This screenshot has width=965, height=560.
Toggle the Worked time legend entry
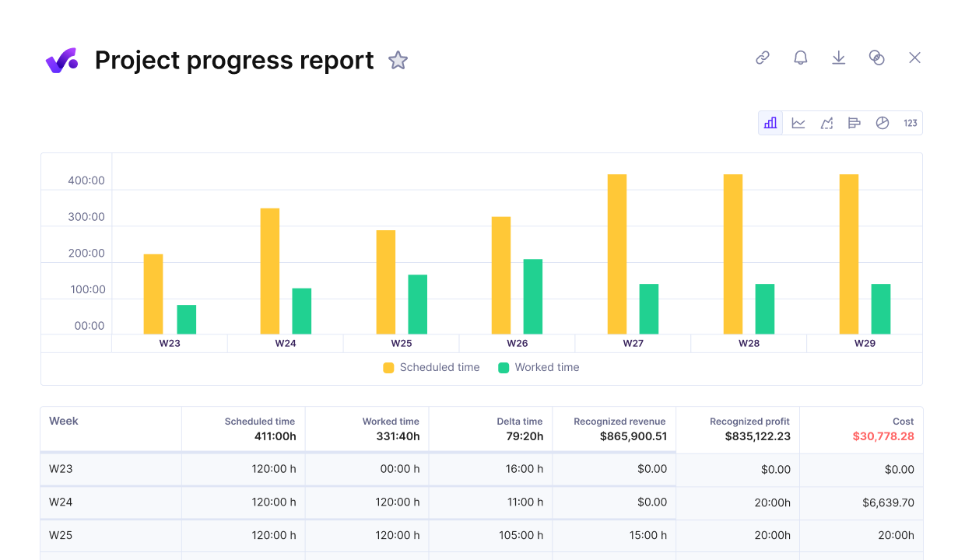tap(539, 367)
